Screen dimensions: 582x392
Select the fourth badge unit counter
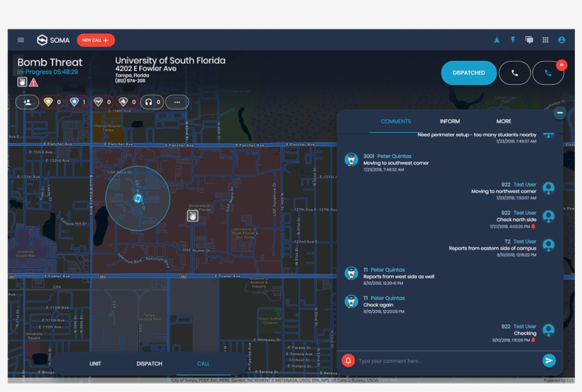[x=127, y=102]
